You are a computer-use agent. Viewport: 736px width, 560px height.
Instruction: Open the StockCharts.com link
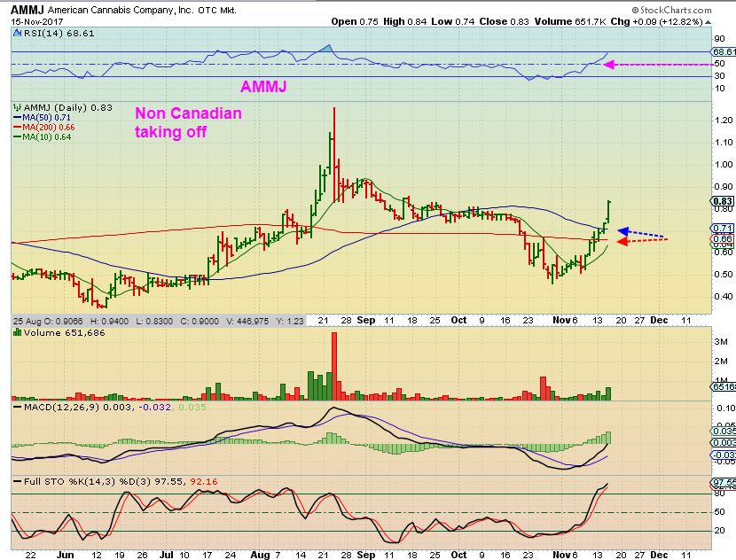point(676,10)
